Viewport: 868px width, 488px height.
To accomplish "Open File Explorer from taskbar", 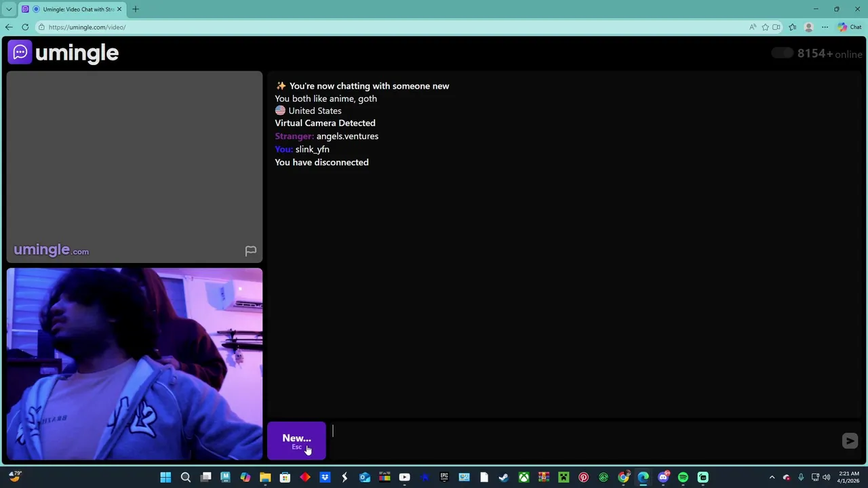I will click(265, 477).
